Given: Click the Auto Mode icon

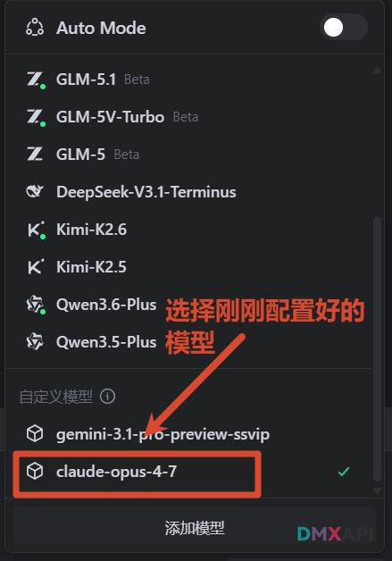Looking at the screenshot, I should click(35, 28).
